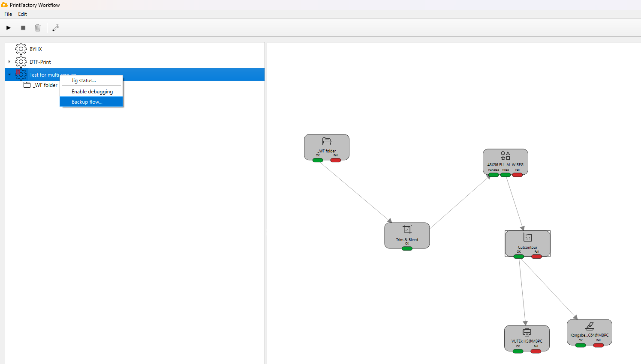Click the printer icon on VUTEk H5@MBPC node

[527, 332]
